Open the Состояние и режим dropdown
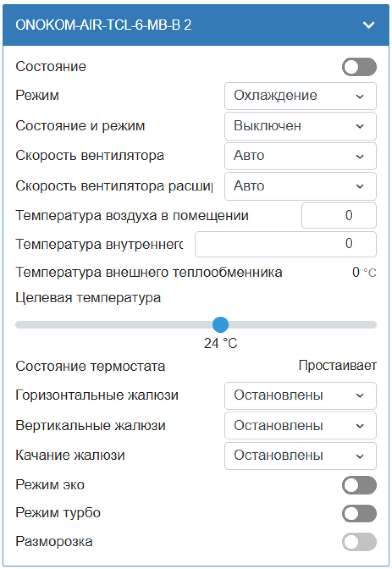392x569 pixels. click(x=300, y=126)
